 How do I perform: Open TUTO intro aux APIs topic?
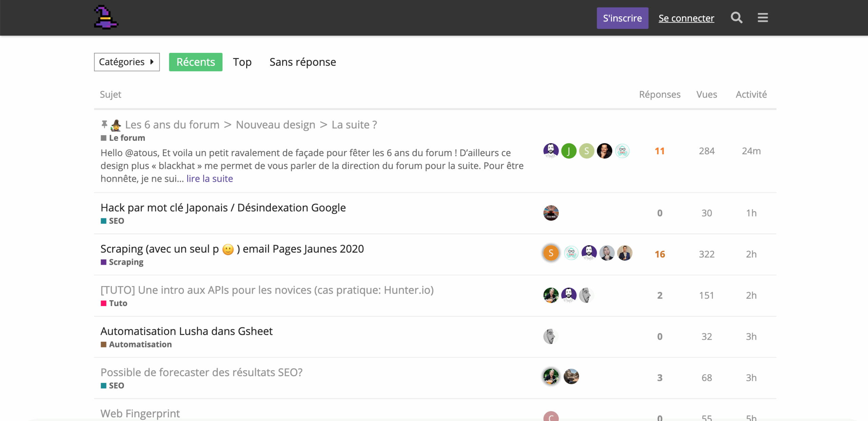click(x=267, y=290)
